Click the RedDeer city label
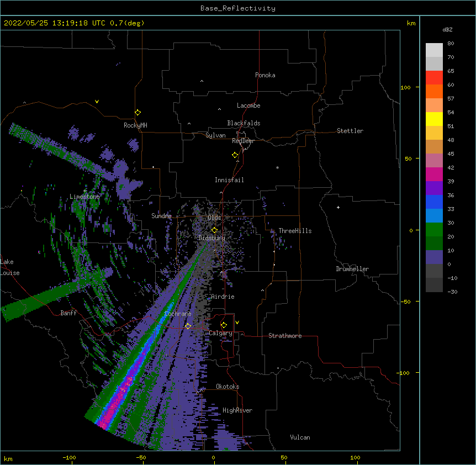Screen dimensions: 476x465 pos(243,141)
